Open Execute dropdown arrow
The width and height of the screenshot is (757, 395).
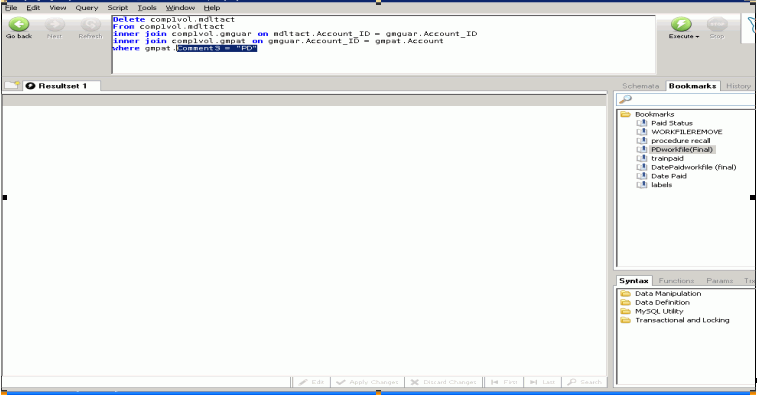[697, 37]
